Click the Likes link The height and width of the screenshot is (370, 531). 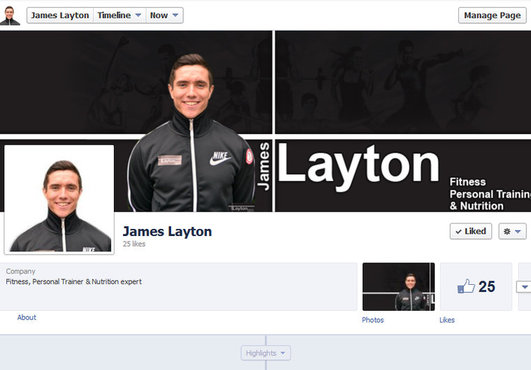(x=447, y=320)
